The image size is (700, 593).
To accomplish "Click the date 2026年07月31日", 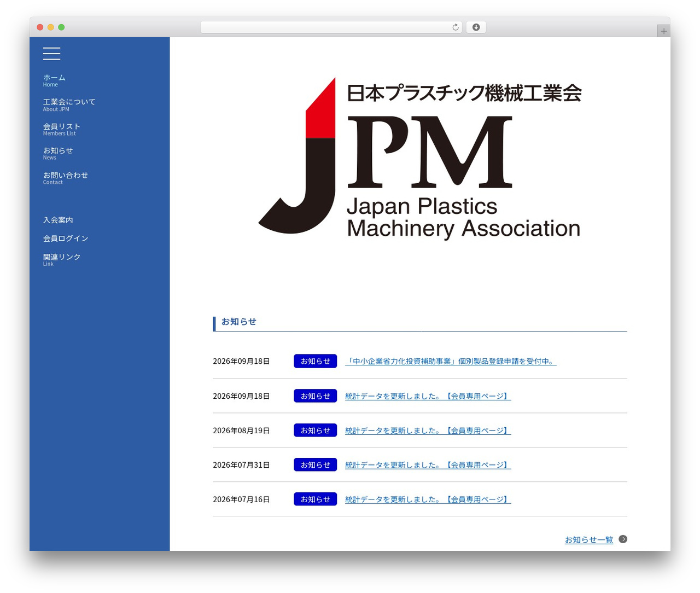I will 241,465.
